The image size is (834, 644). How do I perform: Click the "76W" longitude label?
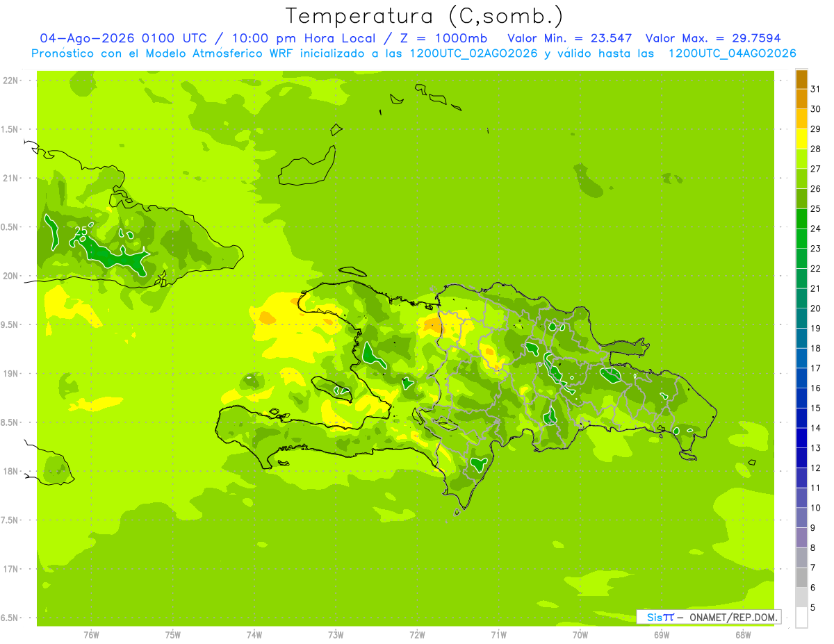pyautogui.click(x=91, y=635)
